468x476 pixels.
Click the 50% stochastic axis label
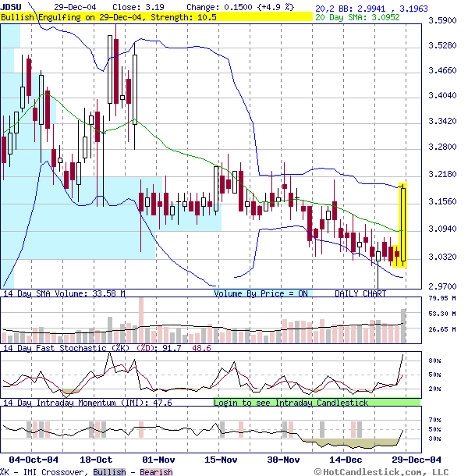click(434, 375)
